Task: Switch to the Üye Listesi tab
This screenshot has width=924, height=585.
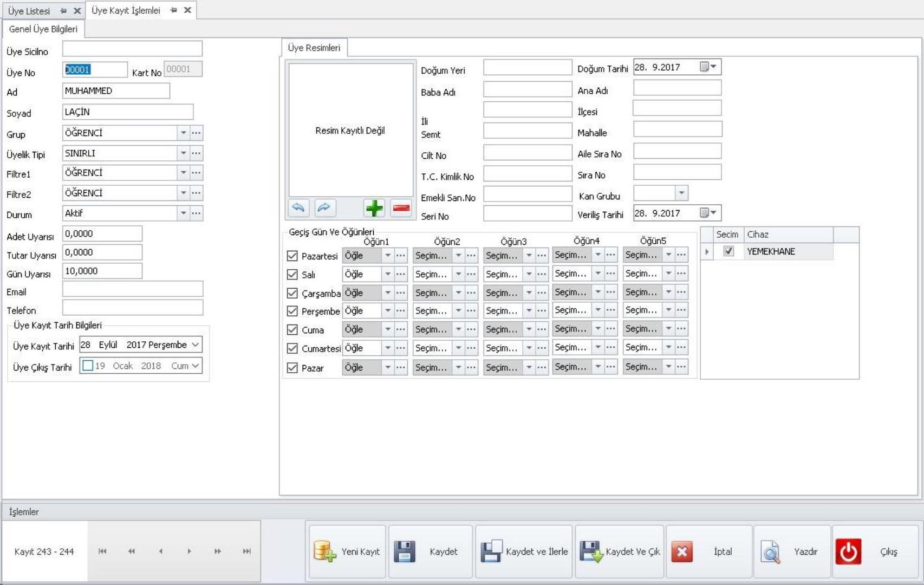Action: click(x=29, y=11)
